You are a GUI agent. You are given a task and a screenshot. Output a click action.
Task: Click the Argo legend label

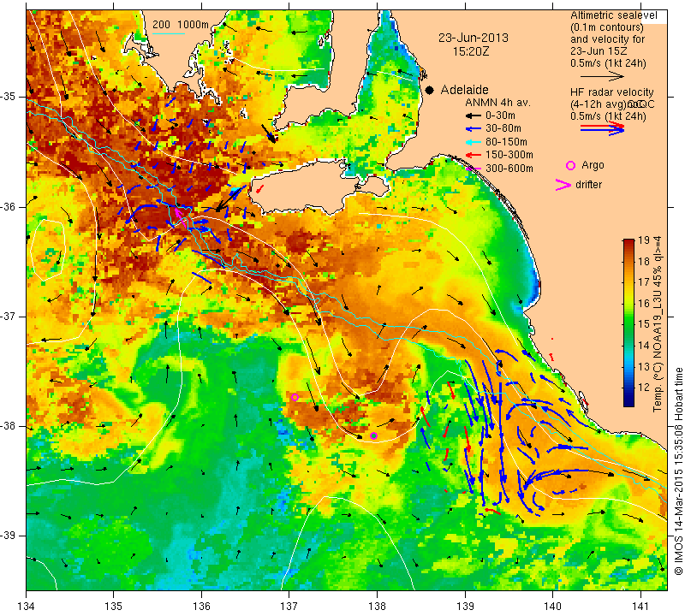point(593,165)
